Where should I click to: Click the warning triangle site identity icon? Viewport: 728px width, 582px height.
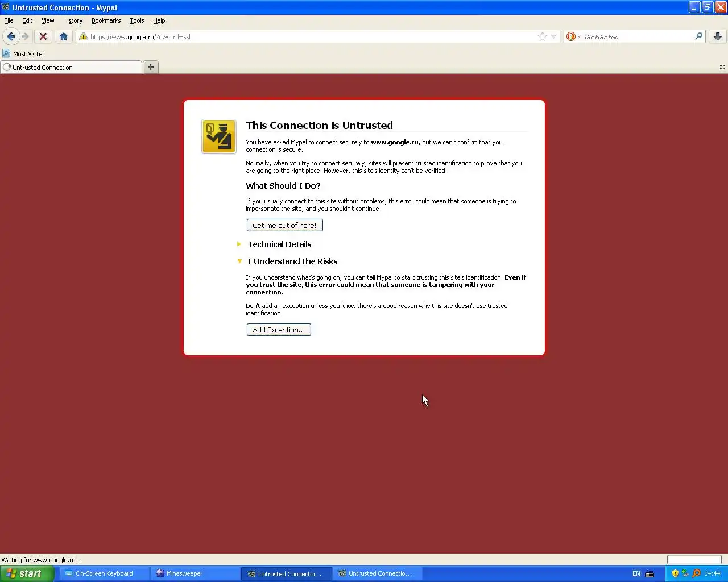84,36
